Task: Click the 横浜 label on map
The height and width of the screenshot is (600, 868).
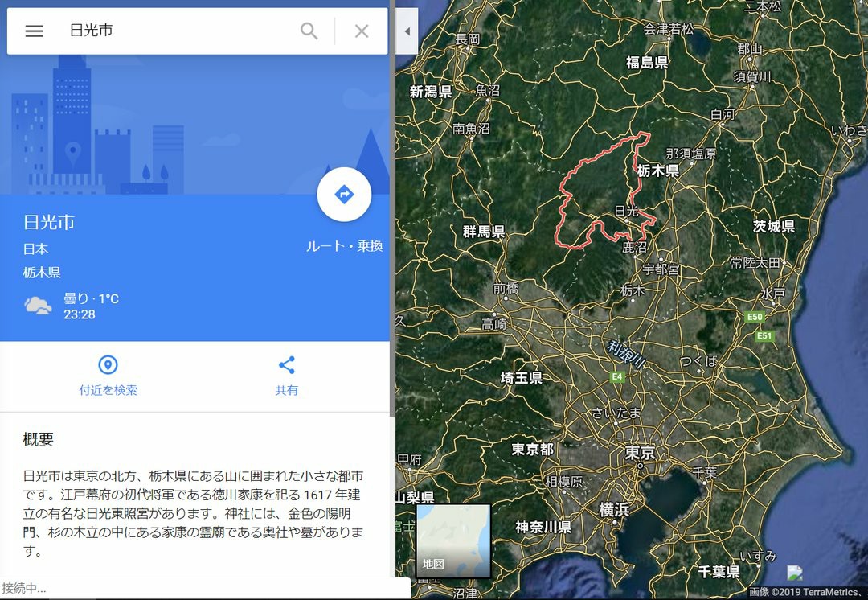Action: (x=615, y=508)
